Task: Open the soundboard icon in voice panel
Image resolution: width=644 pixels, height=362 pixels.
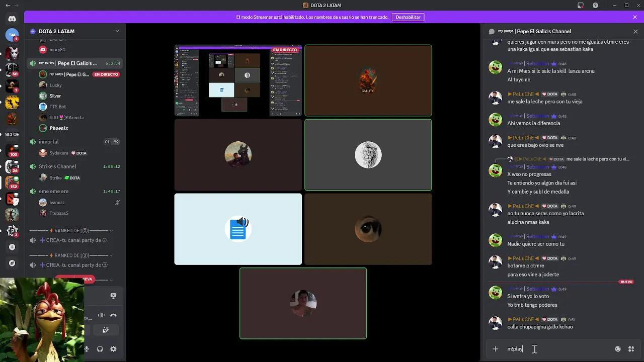Action: (105, 330)
